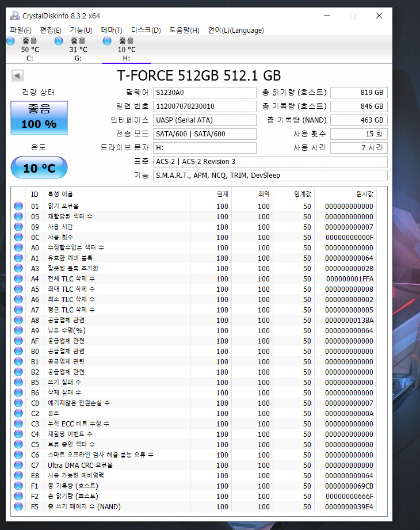Click the status icon for attribute A0
Screen dimensions: 420x530
coord(18,247)
